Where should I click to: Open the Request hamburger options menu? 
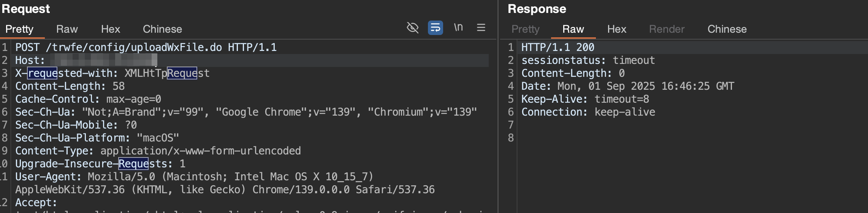click(481, 28)
